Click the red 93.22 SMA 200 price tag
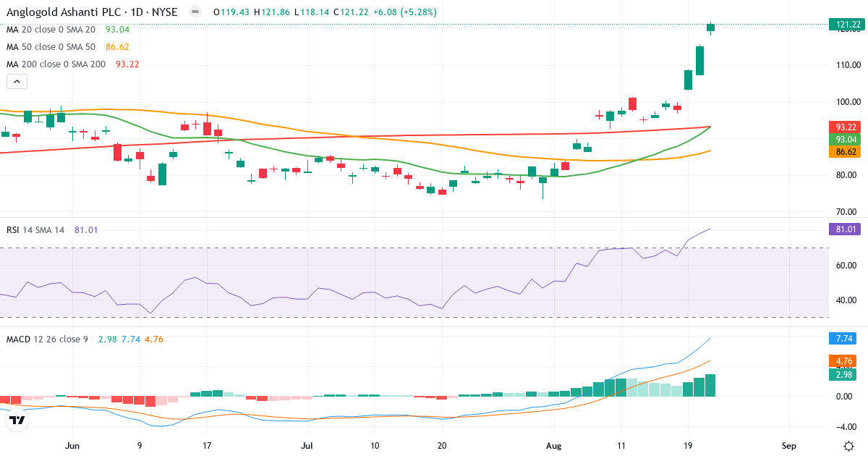 (x=846, y=127)
